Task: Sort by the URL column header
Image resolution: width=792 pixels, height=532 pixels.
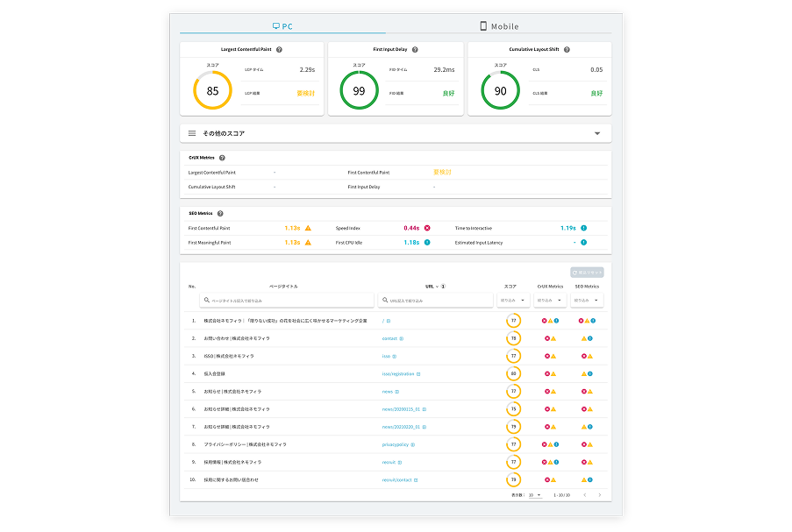Action: pyautogui.click(x=432, y=287)
